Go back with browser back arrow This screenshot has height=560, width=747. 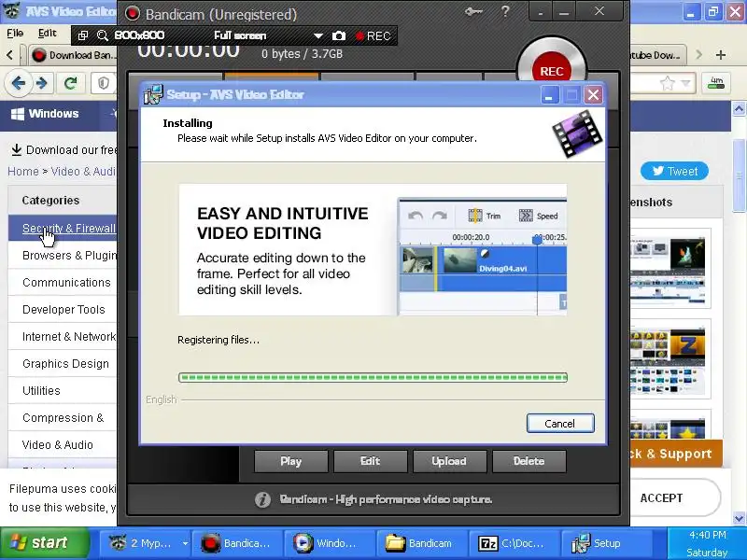19,83
